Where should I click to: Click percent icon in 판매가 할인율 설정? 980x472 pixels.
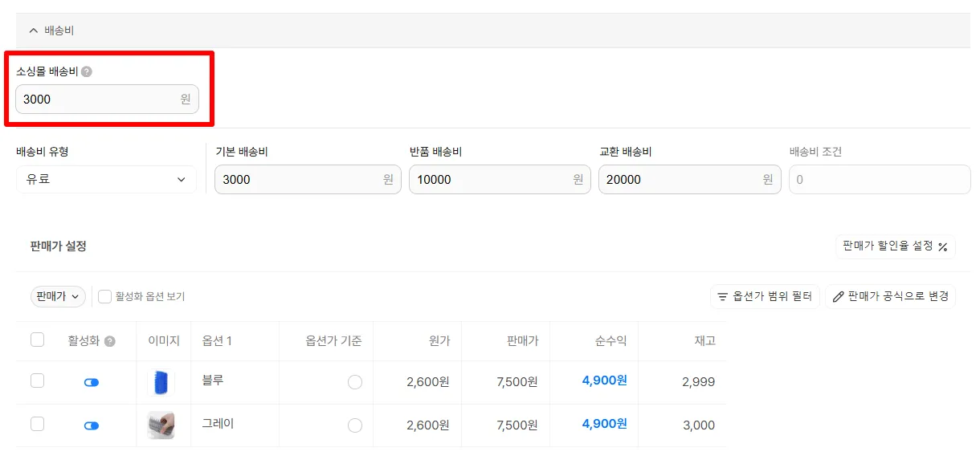coord(943,247)
